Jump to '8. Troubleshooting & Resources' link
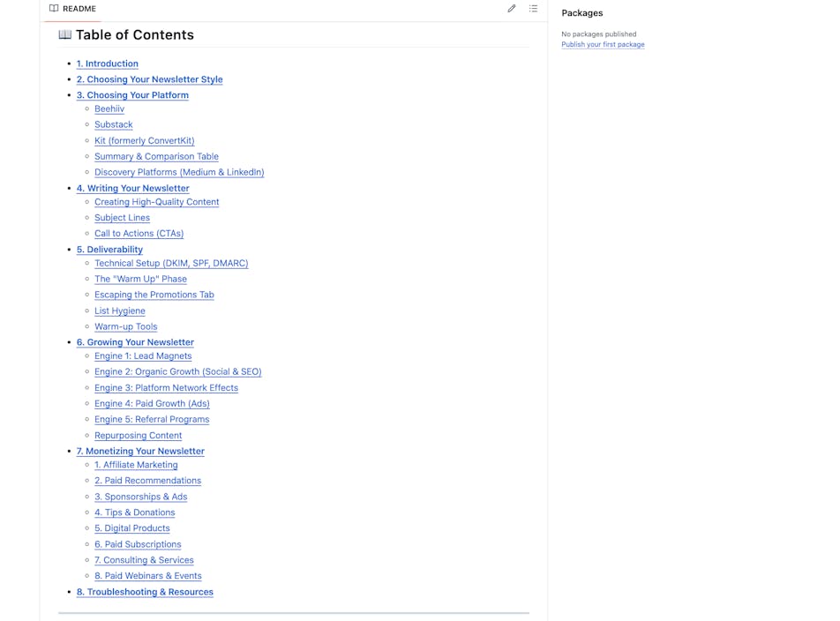 (x=145, y=592)
